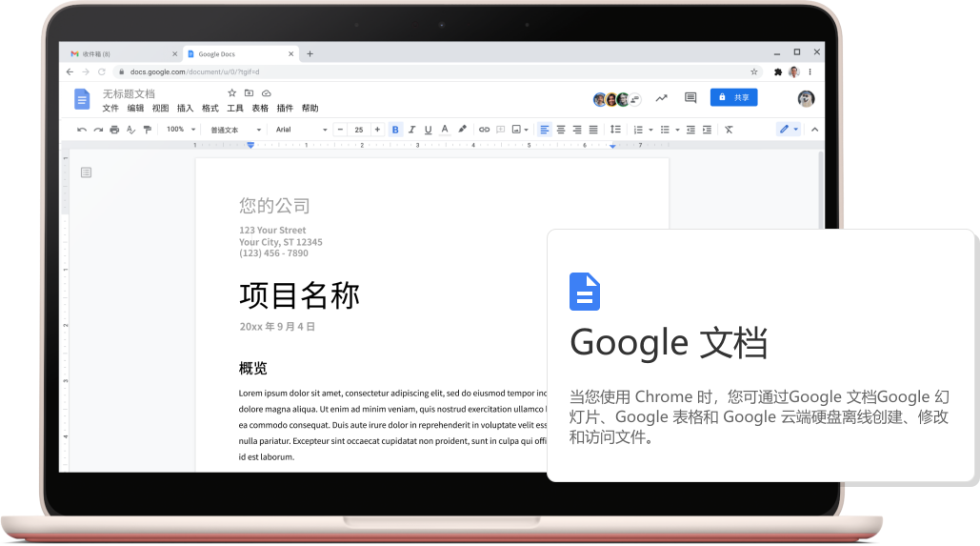980x546 pixels.
Task: Switch to the Google Docs tab
Action: pos(241,53)
